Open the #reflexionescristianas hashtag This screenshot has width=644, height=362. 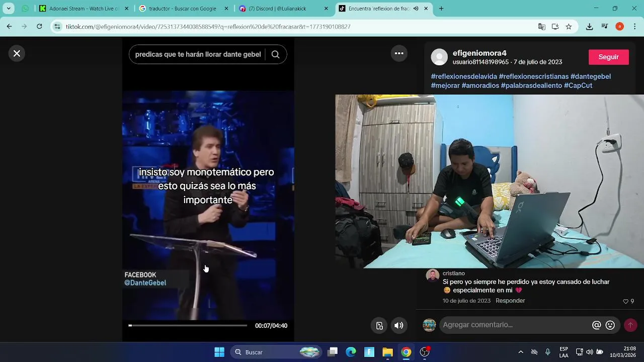(534, 76)
